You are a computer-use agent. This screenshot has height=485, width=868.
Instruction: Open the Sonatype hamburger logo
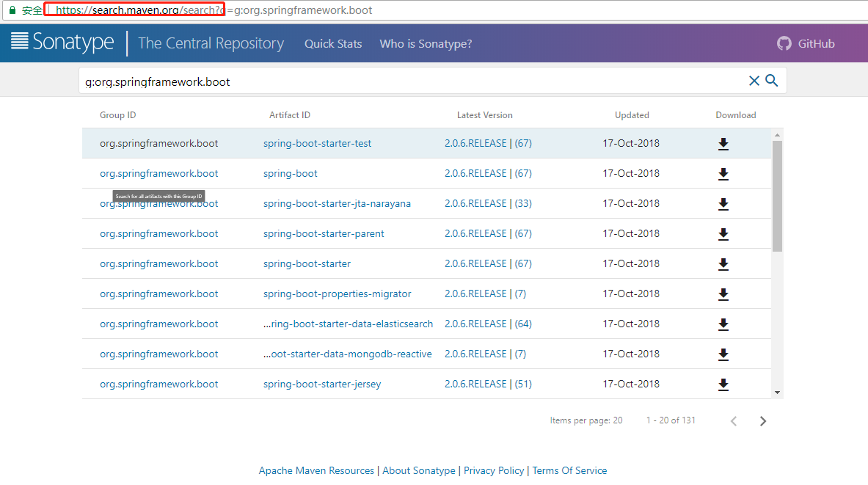tap(19, 41)
